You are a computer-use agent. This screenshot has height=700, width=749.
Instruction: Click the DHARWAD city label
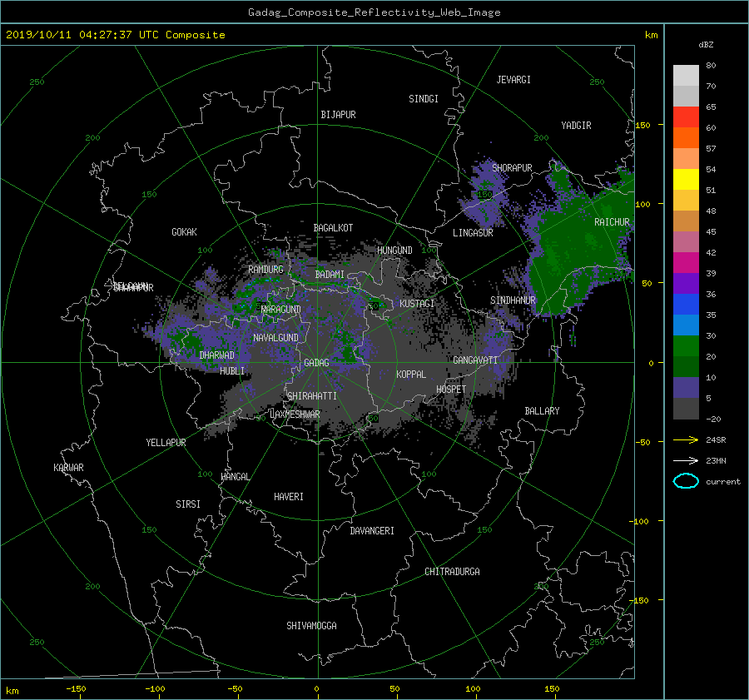pyautogui.click(x=217, y=355)
